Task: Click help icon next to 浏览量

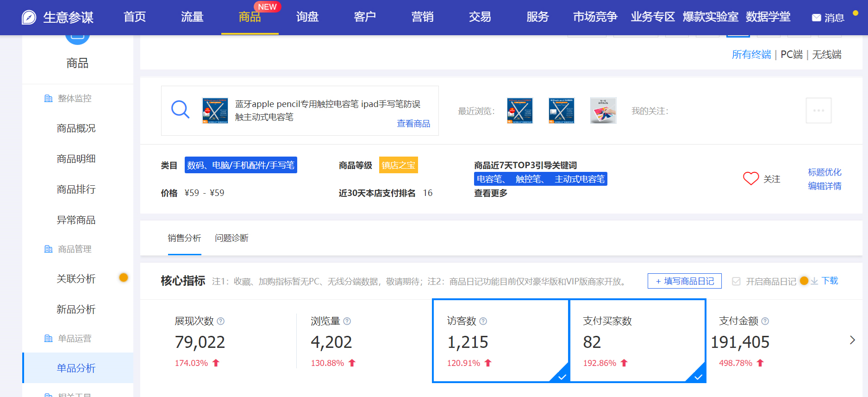Action: 347,321
